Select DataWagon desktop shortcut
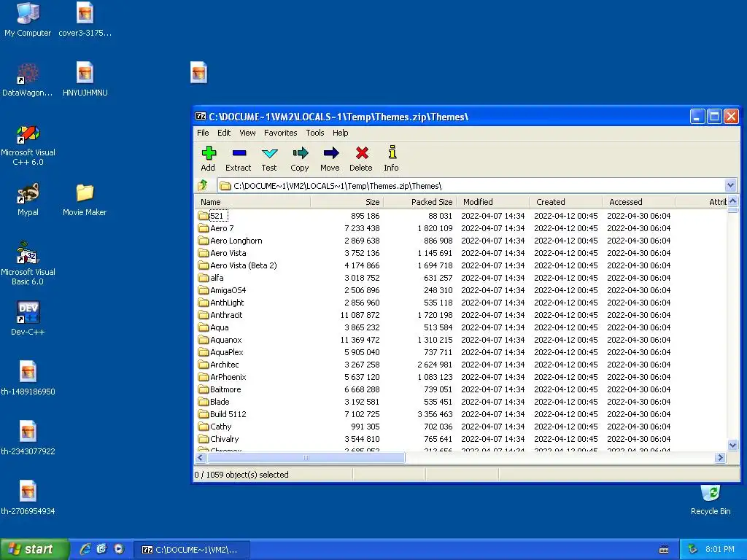This screenshot has height=560, width=747. [x=27, y=79]
